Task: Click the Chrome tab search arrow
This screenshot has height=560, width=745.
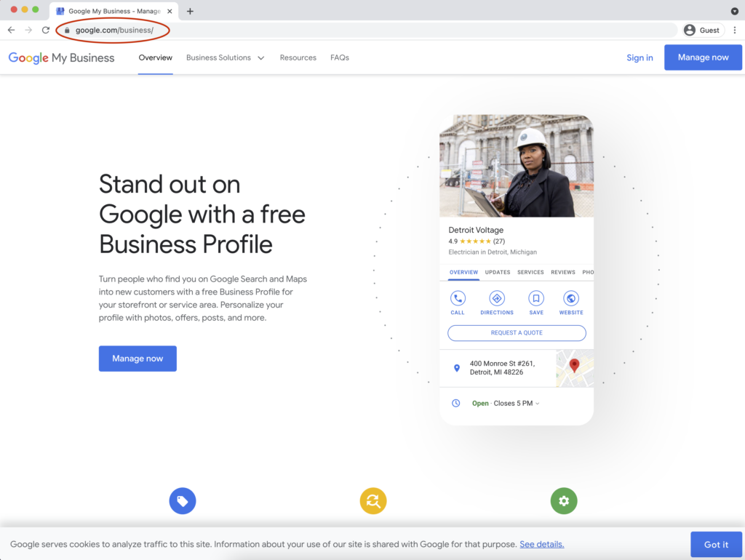Action: pyautogui.click(x=735, y=11)
